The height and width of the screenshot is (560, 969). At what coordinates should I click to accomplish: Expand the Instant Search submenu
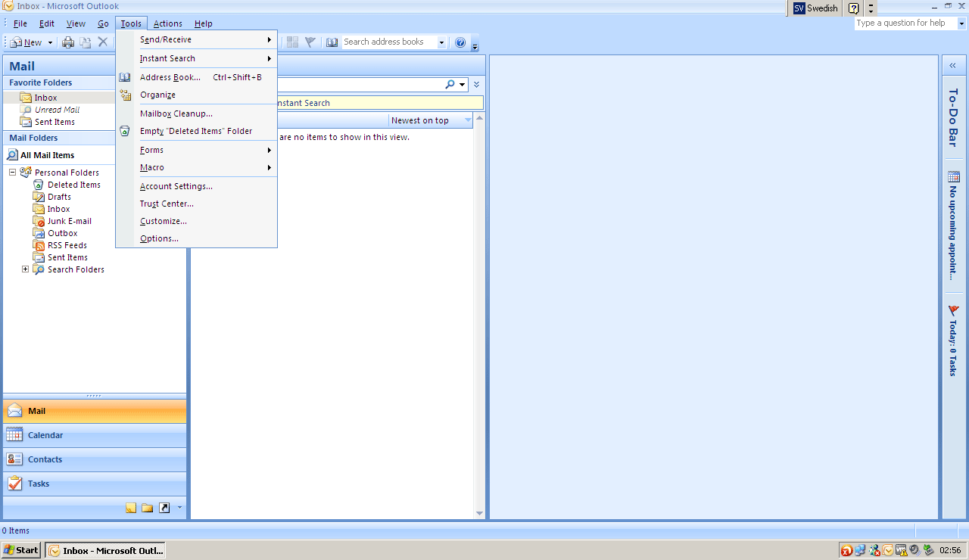(197, 58)
